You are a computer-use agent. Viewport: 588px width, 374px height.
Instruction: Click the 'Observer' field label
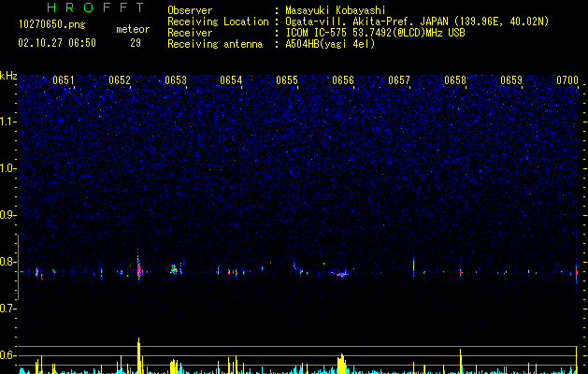click(190, 10)
